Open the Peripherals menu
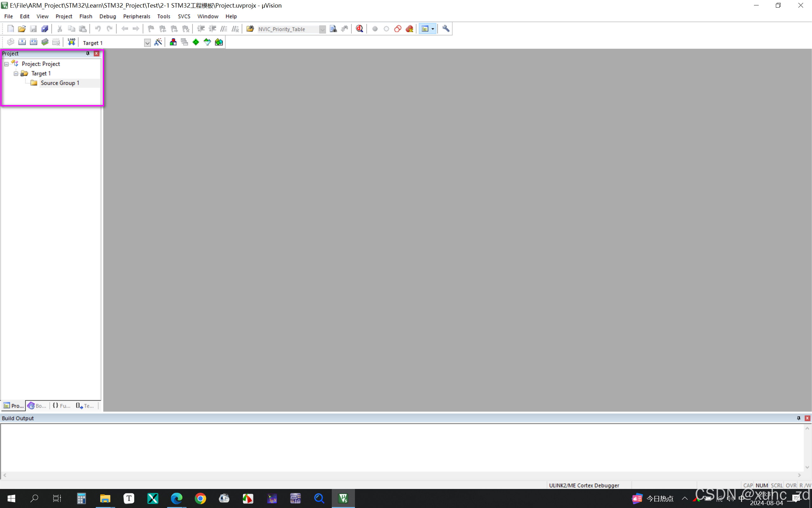Viewport: 812px width, 508px height. [137, 16]
